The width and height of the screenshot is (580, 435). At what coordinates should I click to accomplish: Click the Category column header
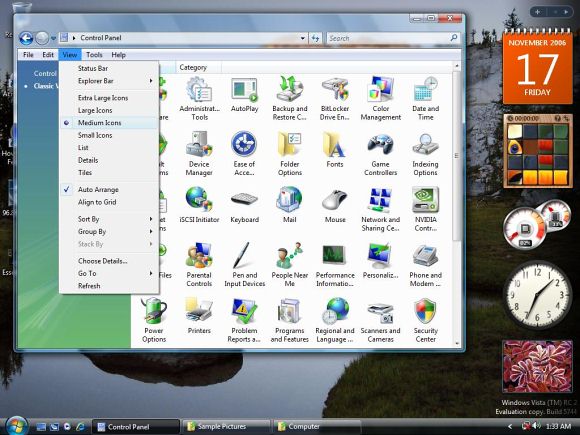(198, 68)
